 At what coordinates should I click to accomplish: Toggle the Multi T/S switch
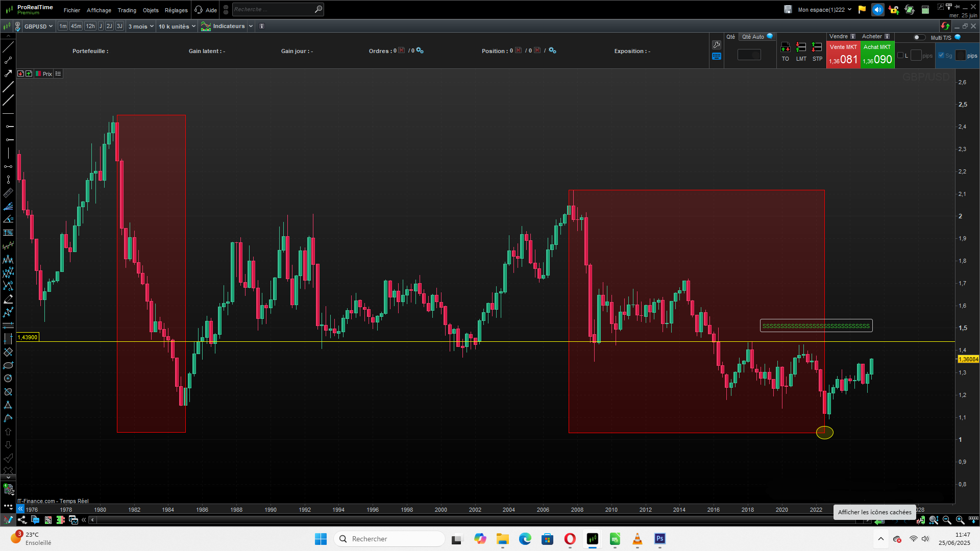[x=919, y=37]
